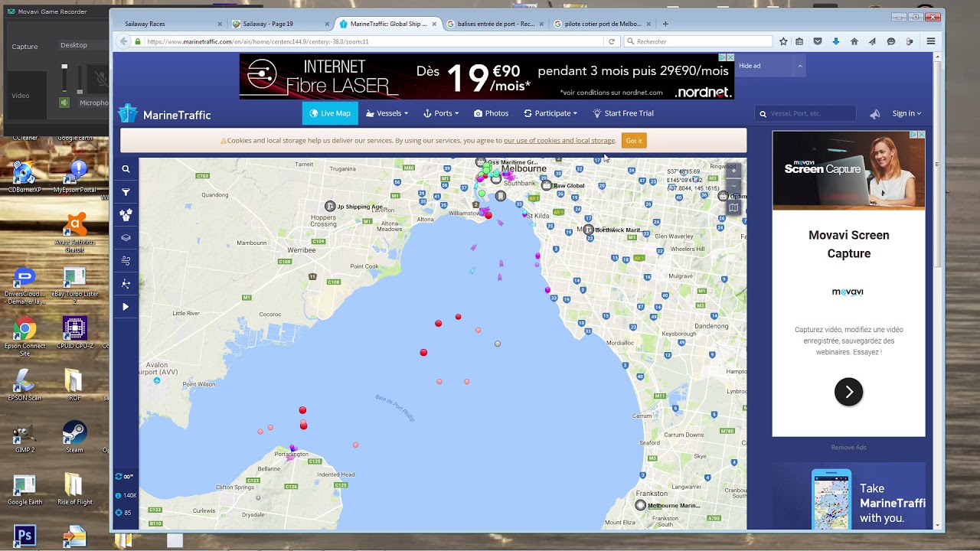Click Remove Ads link
This screenshot has height=551, width=980.
(848, 448)
